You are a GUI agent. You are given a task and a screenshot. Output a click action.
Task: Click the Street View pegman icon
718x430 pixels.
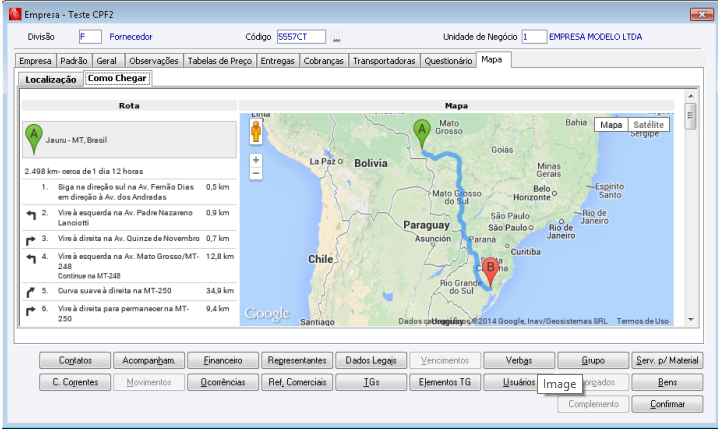pos(256,131)
